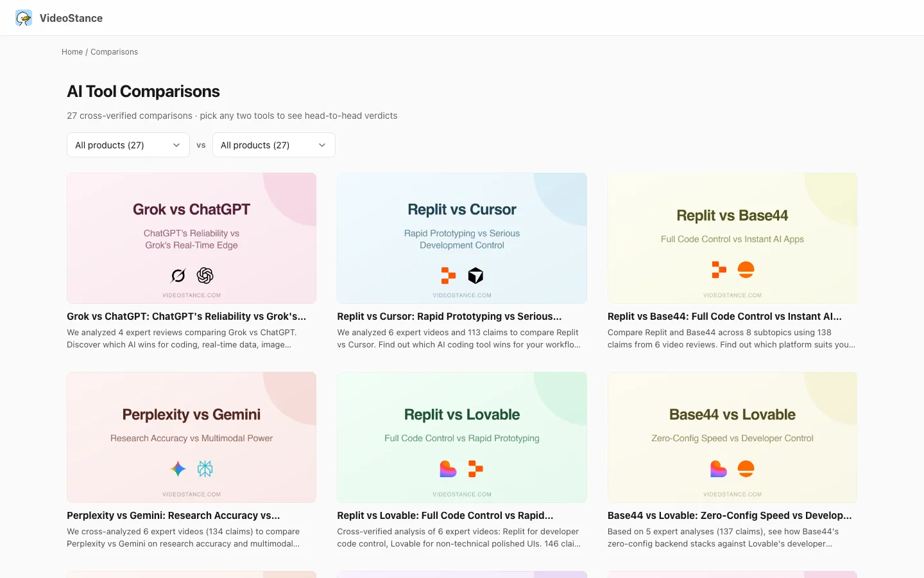
Task: Click the Base44 vs Lovable thumbnail image
Action: click(x=732, y=437)
